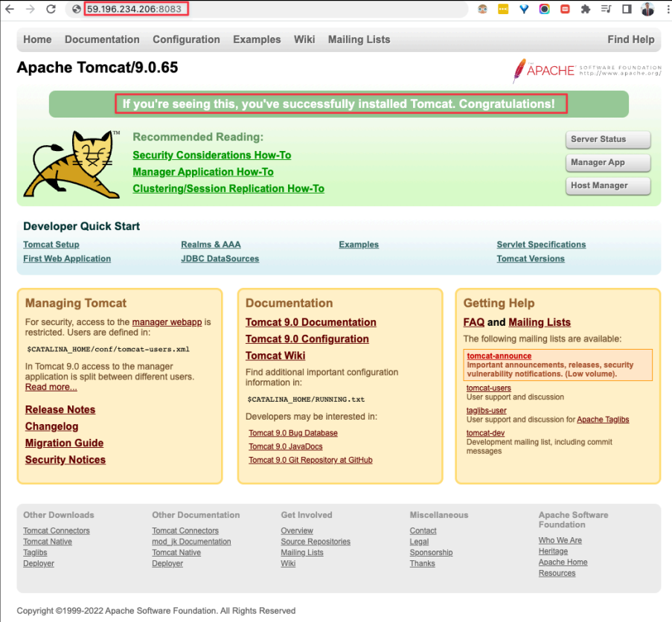Click the address bar showing 59.196.234.206:8083
672x622 pixels.
(266, 9)
